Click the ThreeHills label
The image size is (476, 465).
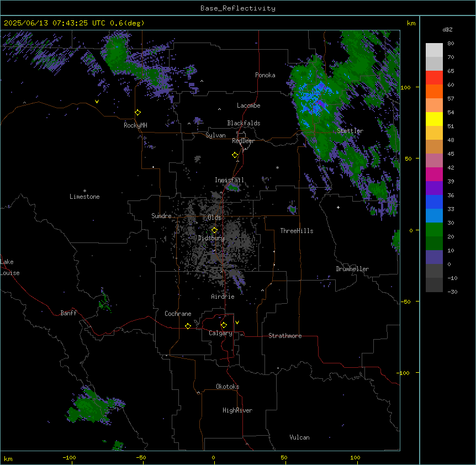point(297,231)
